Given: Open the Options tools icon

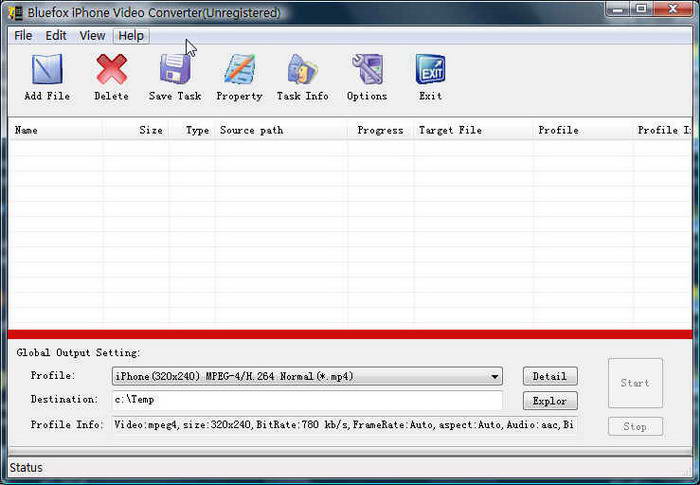Looking at the screenshot, I should 367,70.
